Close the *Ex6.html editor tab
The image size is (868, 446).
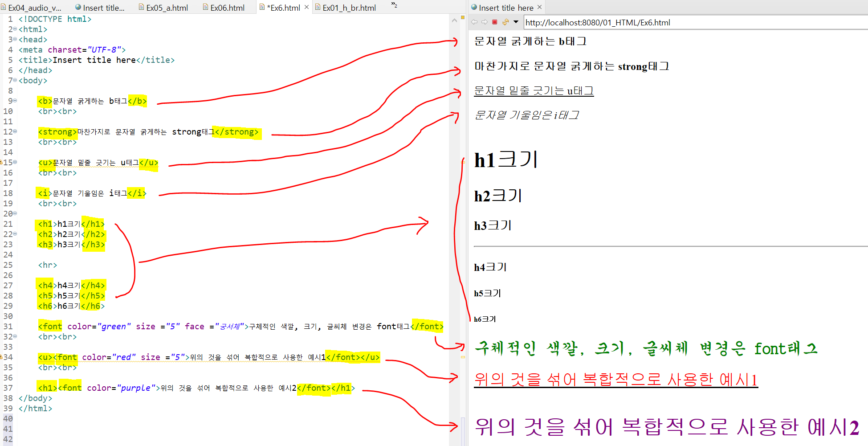coord(306,7)
